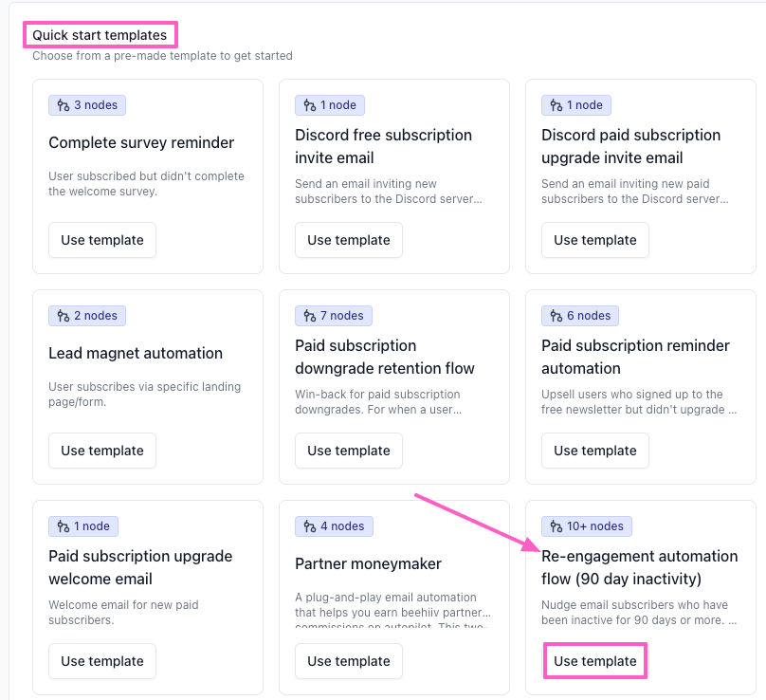
Task: Click the 10+ nodes icon on Re-engagement card
Action: [556, 526]
